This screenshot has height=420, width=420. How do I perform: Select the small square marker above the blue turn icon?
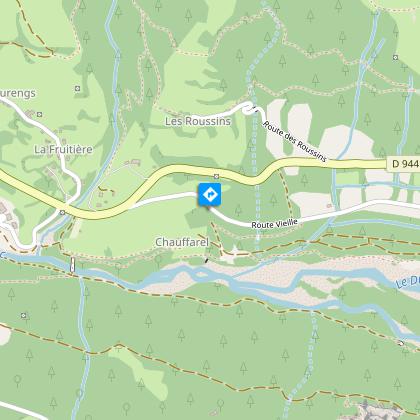point(216,176)
